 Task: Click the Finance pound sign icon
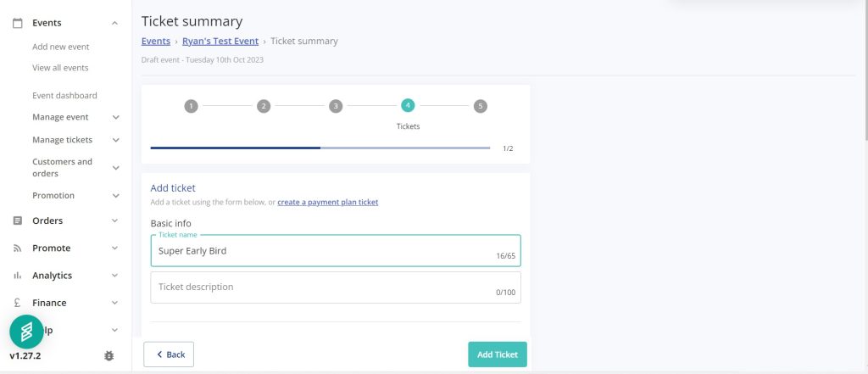17,303
